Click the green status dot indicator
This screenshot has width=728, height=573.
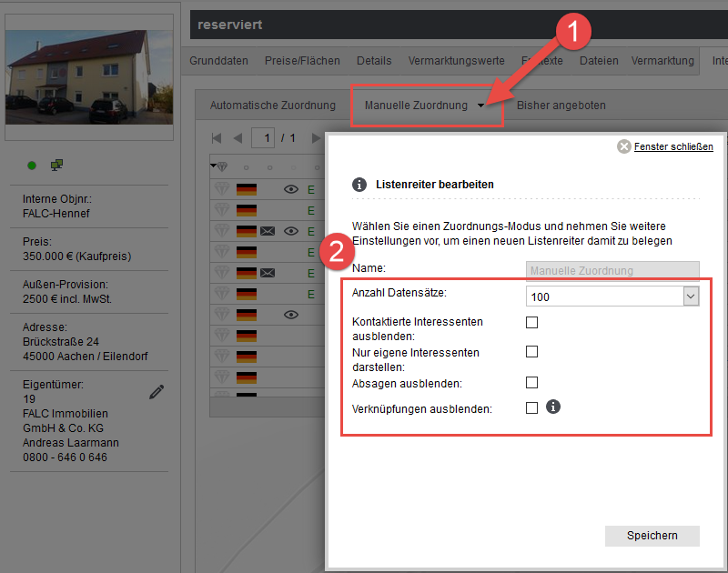(32, 166)
